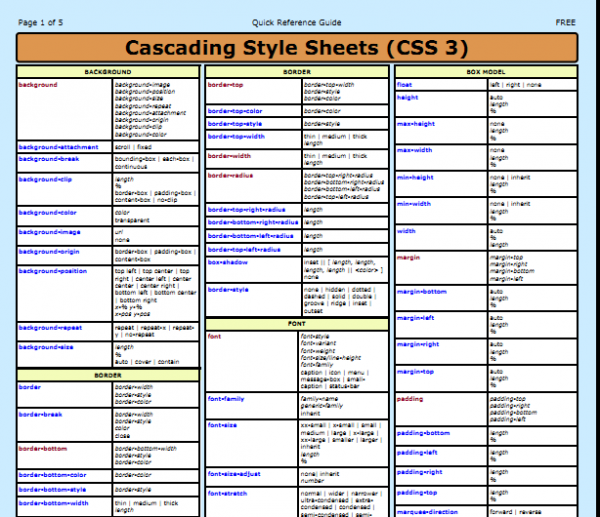
Task: Click the 'border-top-right-radius' property name
Action: coord(246,209)
